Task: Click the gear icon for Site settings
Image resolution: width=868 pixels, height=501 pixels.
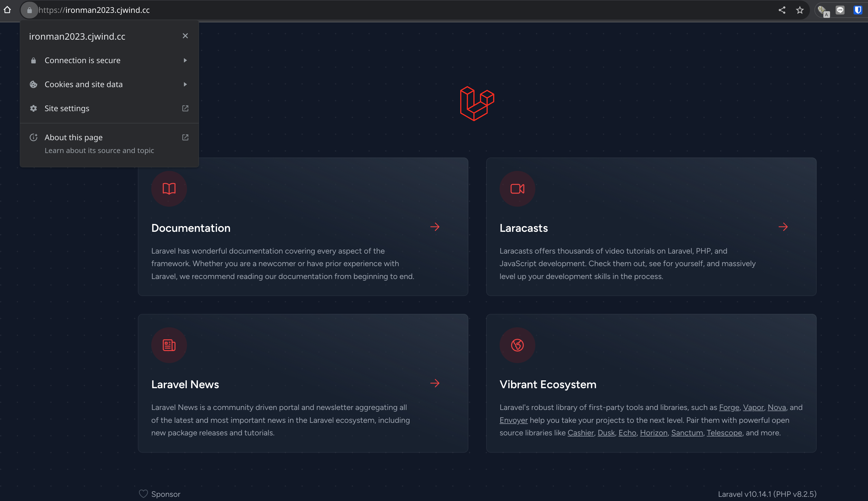Action: click(x=33, y=108)
